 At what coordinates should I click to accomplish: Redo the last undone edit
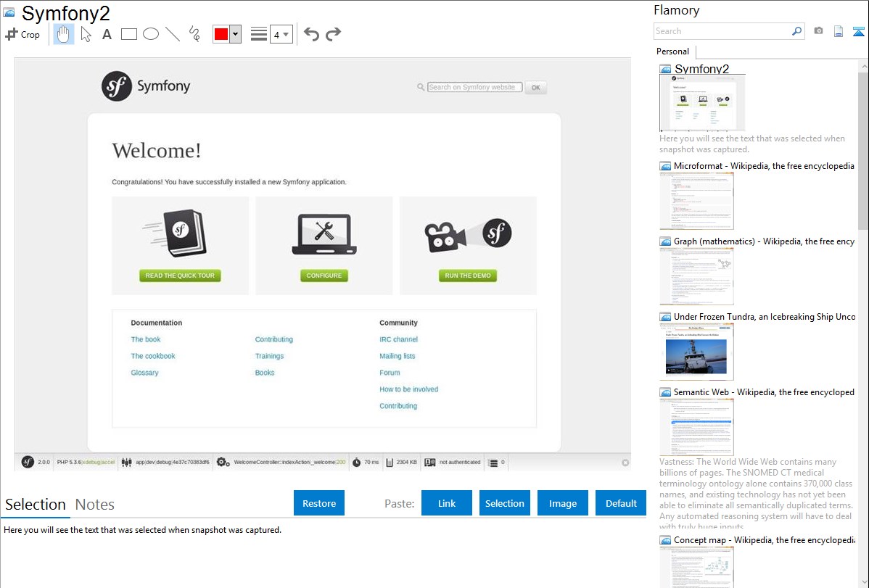(333, 34)
